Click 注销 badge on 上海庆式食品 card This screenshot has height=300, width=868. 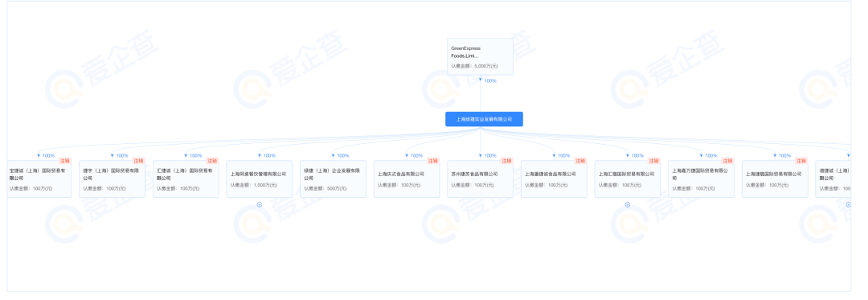click(x=433, y=161)
